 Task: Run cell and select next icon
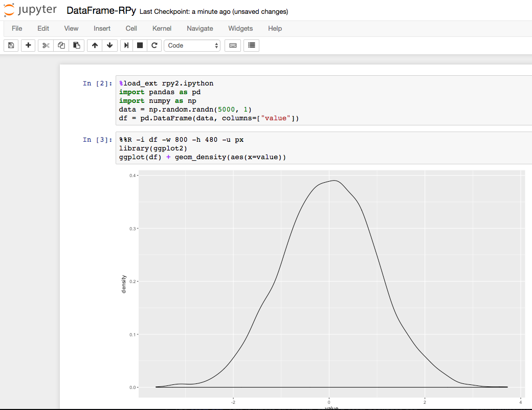[126, 46]
